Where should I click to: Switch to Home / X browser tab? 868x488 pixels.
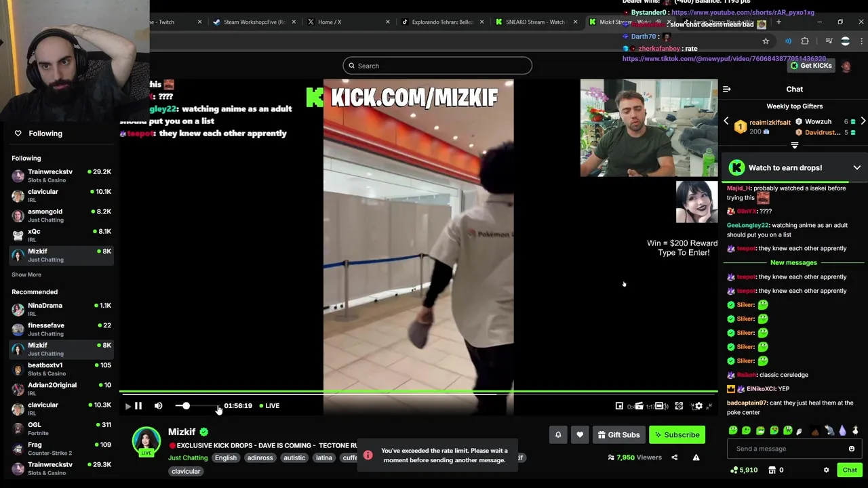tap(346, 22)
